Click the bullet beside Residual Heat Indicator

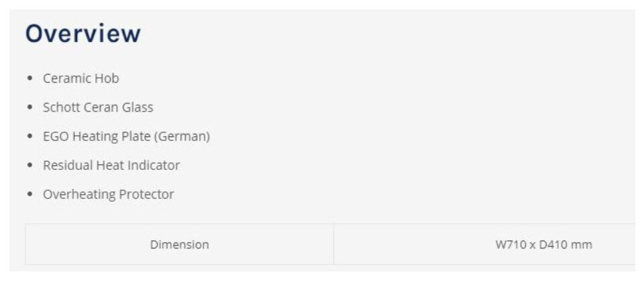pyautogui.click(x=29, y=165)
